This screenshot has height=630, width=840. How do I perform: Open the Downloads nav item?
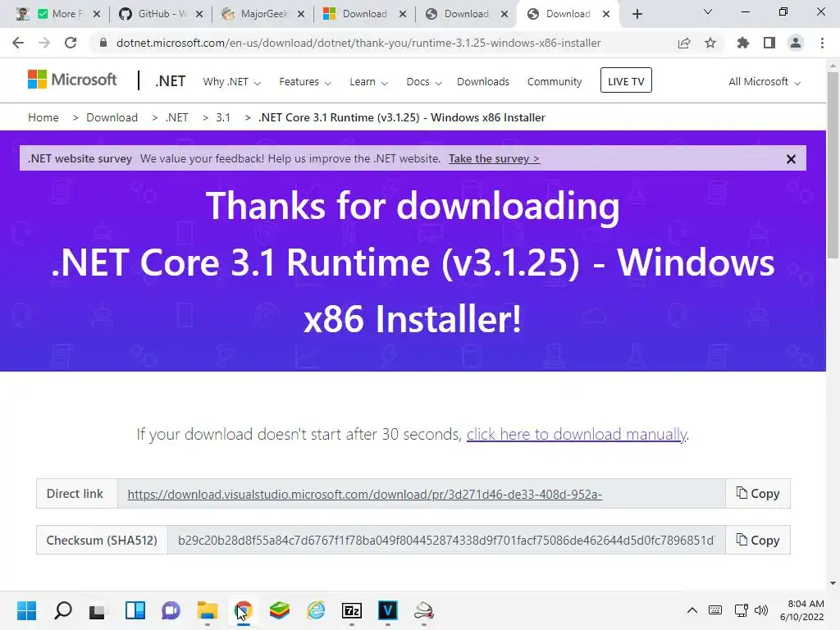pos(482,82)
